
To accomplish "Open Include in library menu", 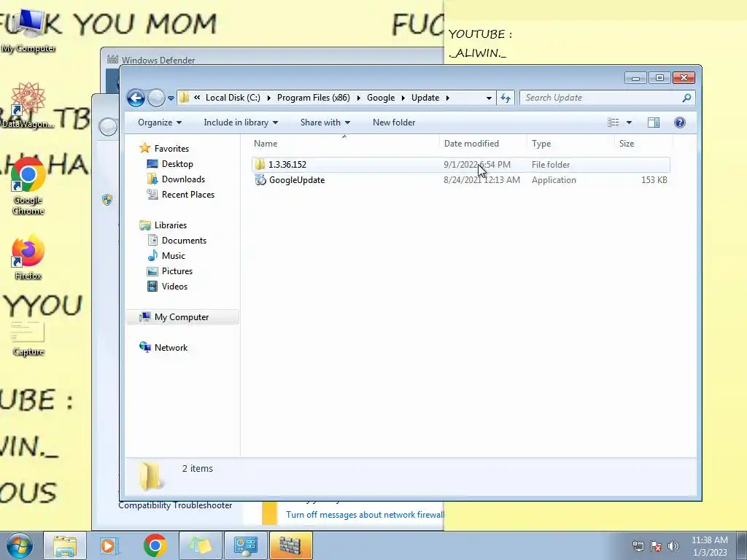I will [241, 122].
